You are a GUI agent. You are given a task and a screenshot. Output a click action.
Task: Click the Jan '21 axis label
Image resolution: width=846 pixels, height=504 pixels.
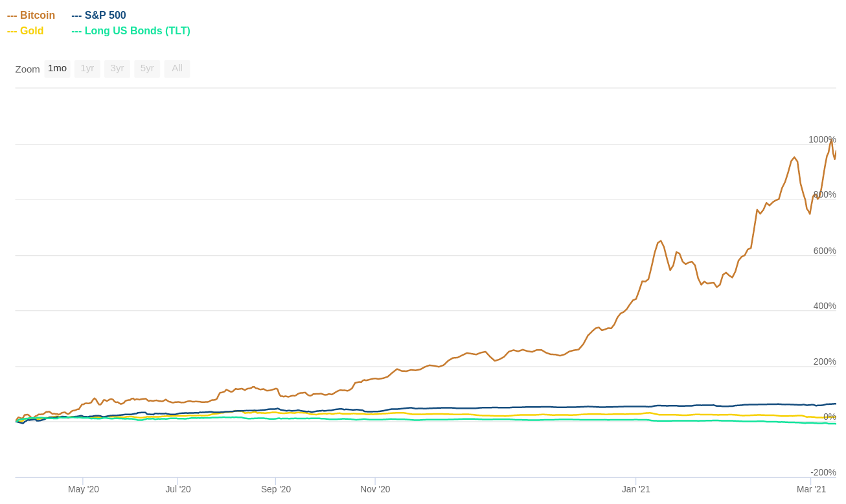[x=636, y=489]
